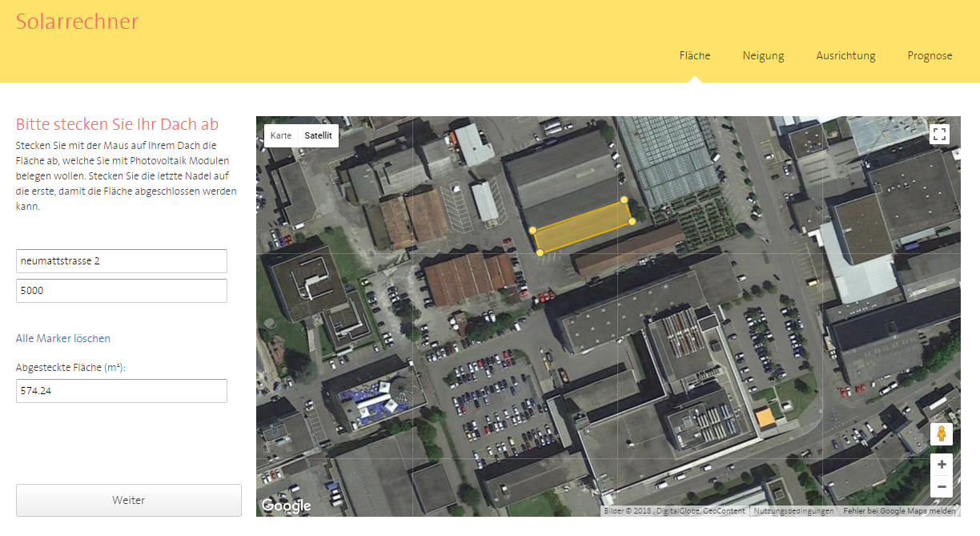Viewport: 980px width, 536px height.
Task: Open the Prognose tab
Action: pos(930,55)
